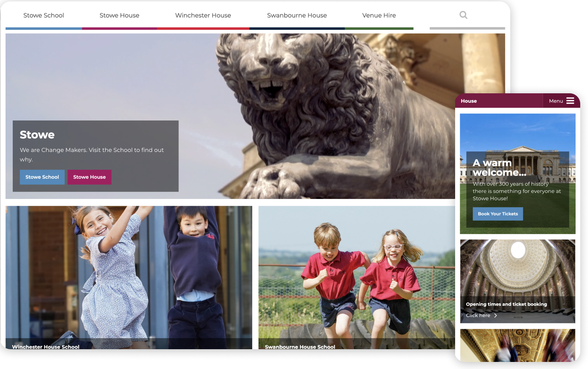Image resolution: width=588 pixels, height=369 pixels.
Task: Click the Menu label in mobile header
Action: tap(556, 101)
